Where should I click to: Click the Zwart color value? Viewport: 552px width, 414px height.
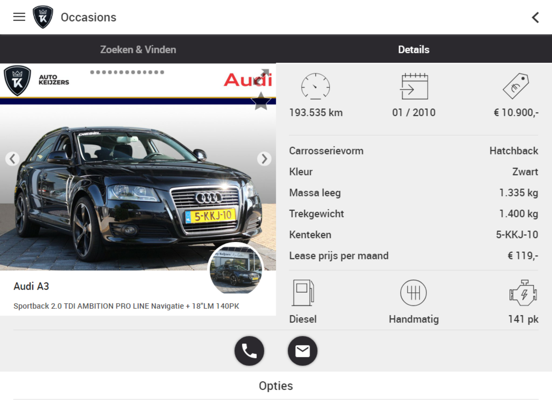point(525,172)
